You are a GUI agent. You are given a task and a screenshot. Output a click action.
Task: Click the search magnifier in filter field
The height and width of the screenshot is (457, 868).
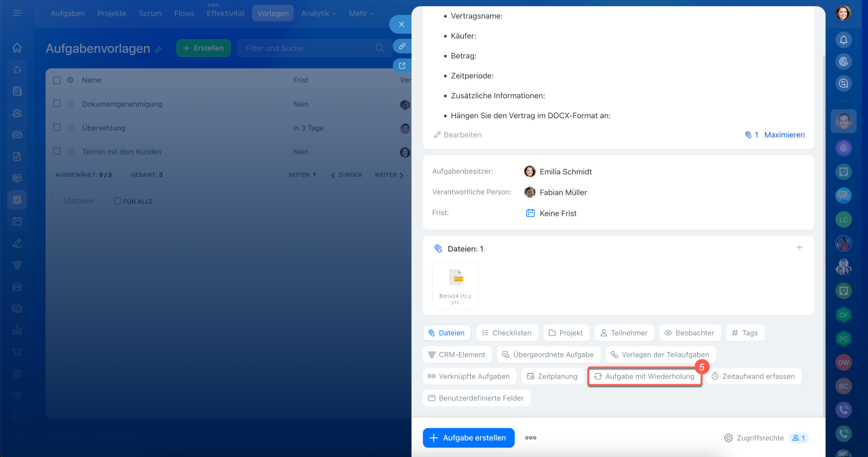(380, 48)
